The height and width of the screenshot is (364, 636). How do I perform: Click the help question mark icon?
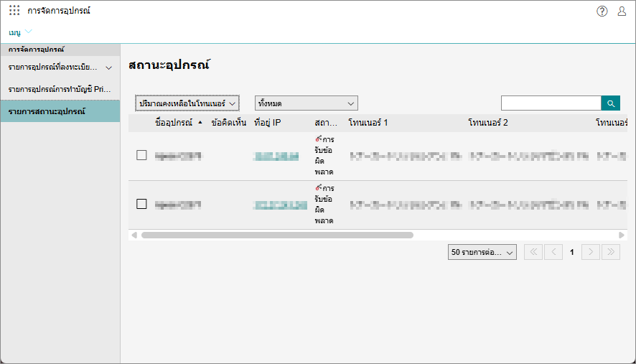click(602, 11)
